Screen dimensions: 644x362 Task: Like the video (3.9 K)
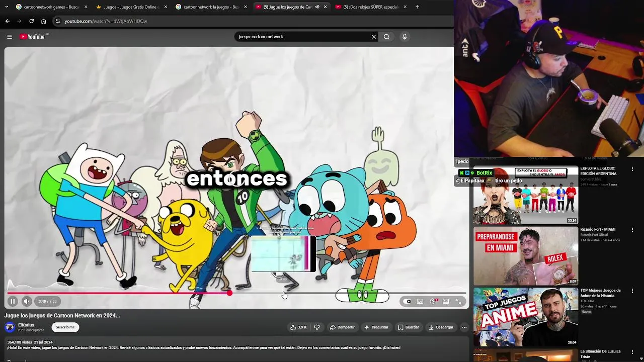[x=298, y=327]
